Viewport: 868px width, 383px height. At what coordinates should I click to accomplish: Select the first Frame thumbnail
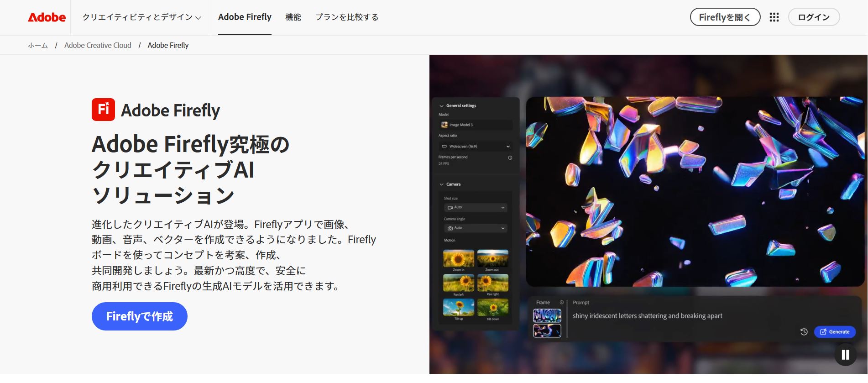coord(547,315)
